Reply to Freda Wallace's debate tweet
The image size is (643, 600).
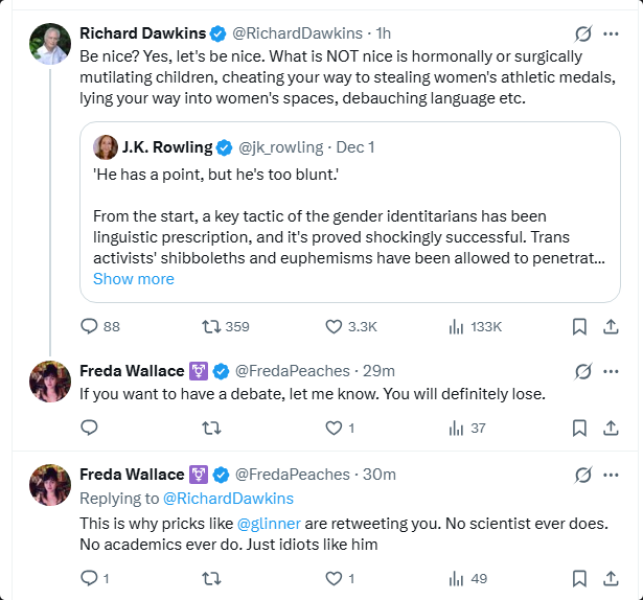89,428
